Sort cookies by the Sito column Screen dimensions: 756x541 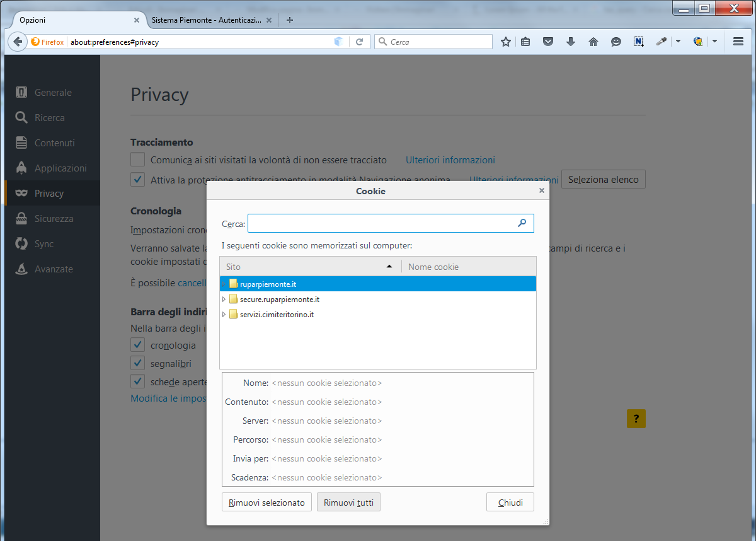311,267
